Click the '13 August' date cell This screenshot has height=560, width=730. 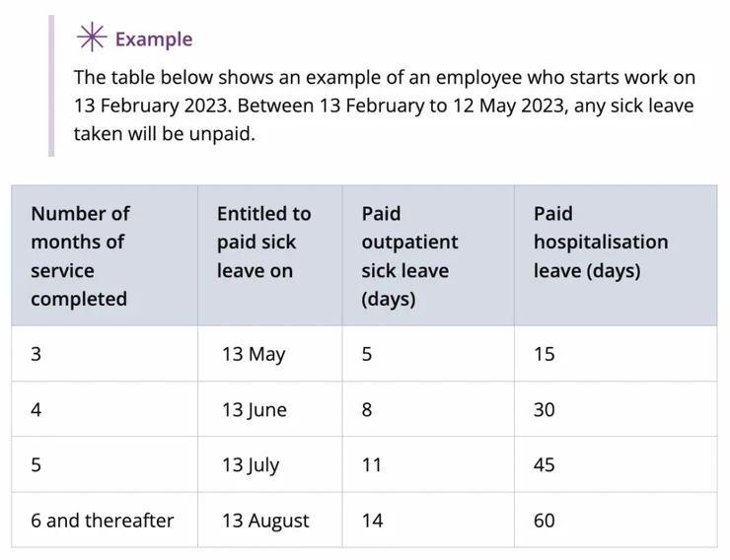[x=265, y=520]
